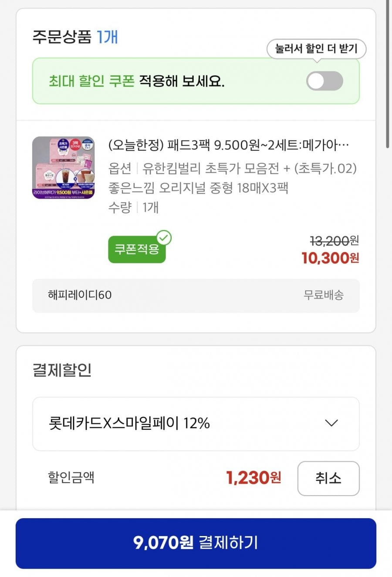Click the scrollbar on the right edge
The width and height of the screenshot is (392, 577).
[x=387, y=74]
